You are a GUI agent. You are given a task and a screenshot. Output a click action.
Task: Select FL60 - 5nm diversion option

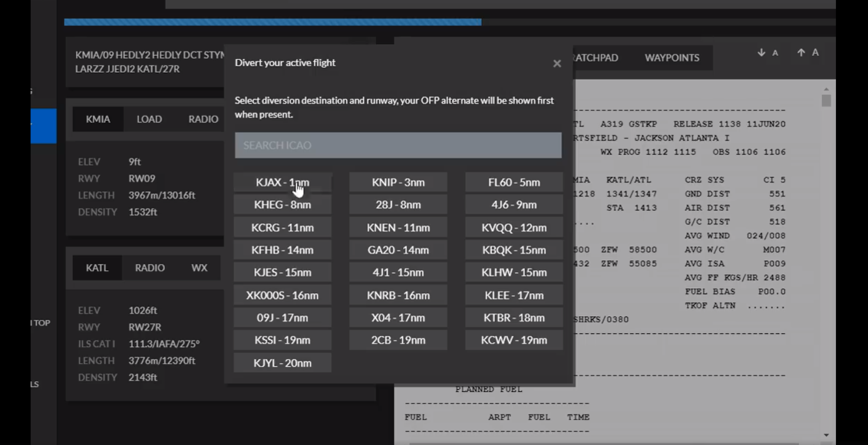click(514, 182)
